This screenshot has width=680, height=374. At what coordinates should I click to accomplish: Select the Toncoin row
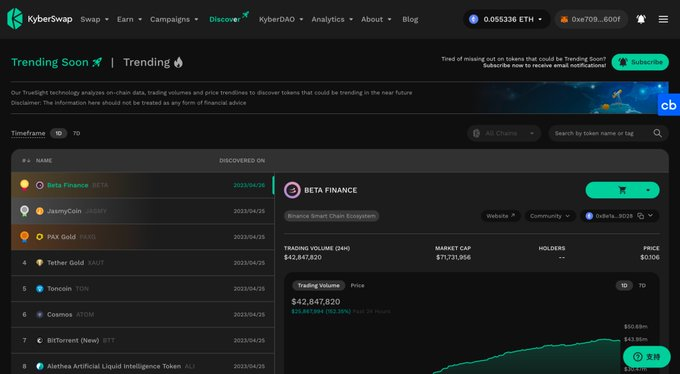[x=143, y=289]
